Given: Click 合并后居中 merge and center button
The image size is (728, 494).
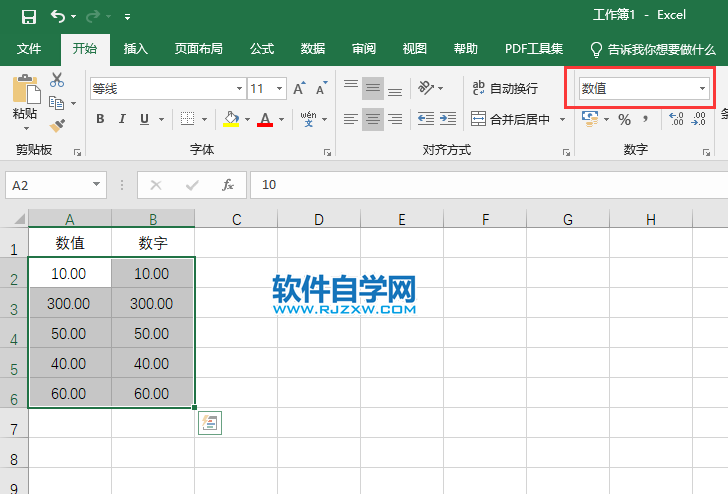Looking at the screenshot, I should [510, 119].
